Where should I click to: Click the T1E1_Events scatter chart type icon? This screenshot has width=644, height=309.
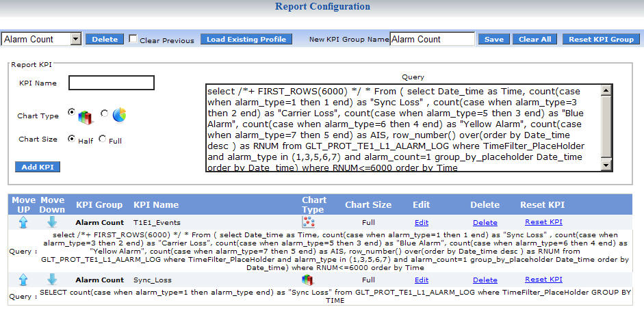pos(307,222)
